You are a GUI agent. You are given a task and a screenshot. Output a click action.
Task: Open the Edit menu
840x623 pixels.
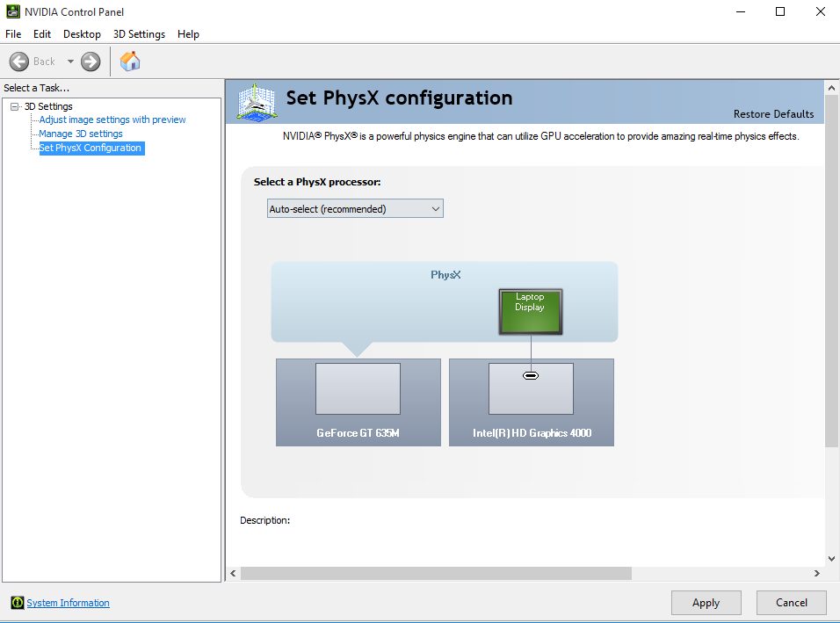42,34
